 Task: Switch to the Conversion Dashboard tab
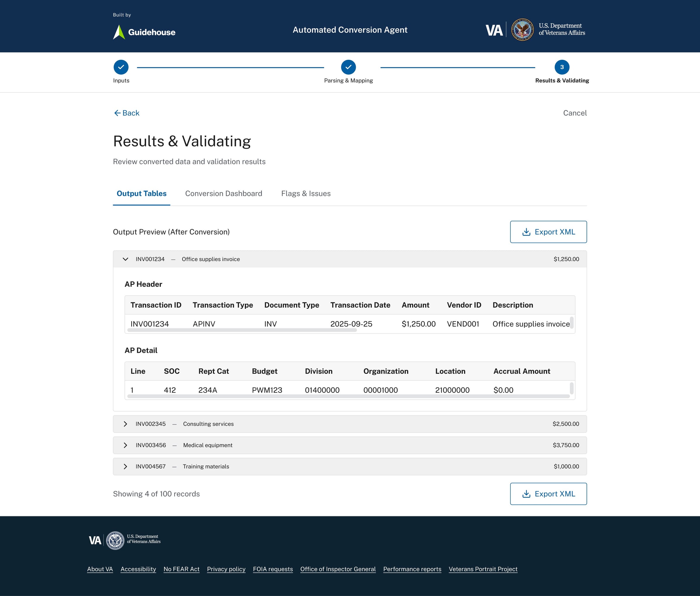224,194
